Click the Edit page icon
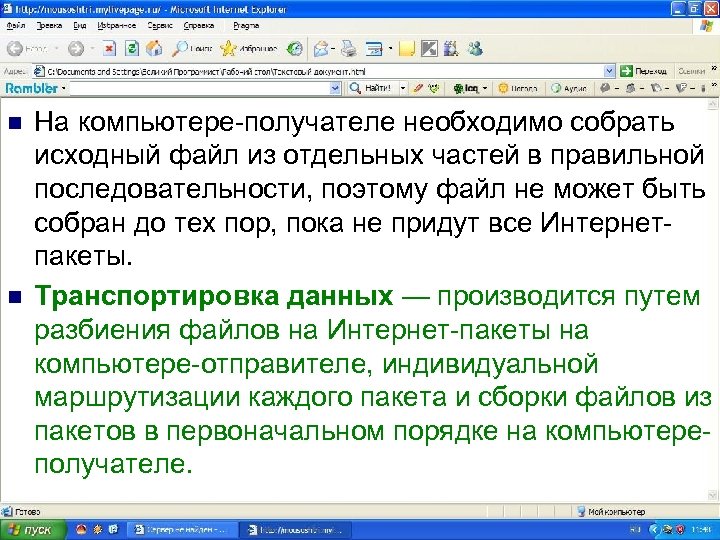The image size is (720, 540). (x=374, y=48)
